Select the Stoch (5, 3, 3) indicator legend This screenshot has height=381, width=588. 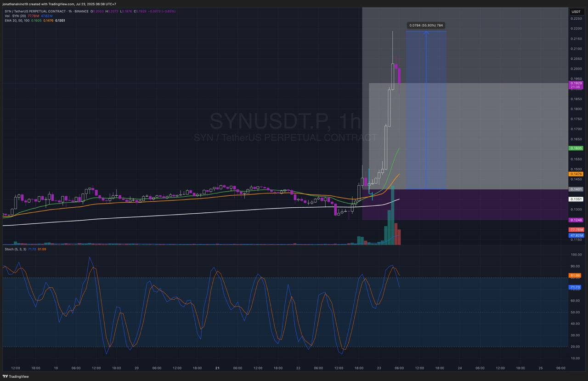click(x=15, y=249)
